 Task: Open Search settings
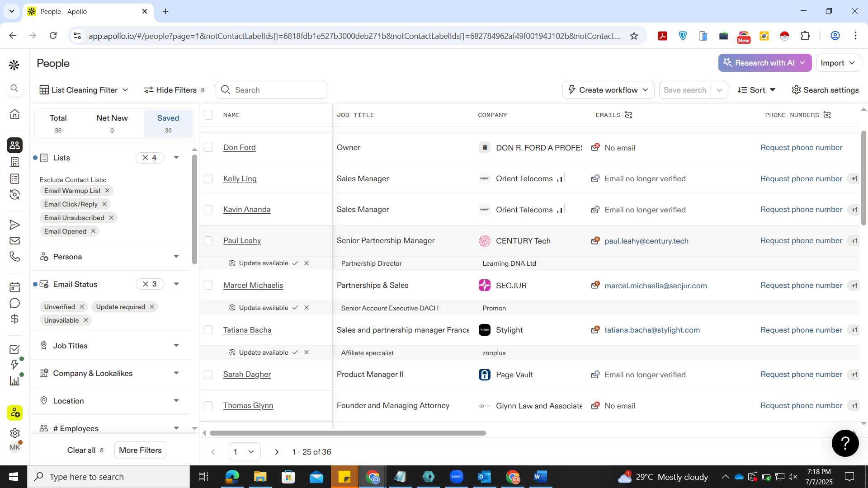coord(825,90)
